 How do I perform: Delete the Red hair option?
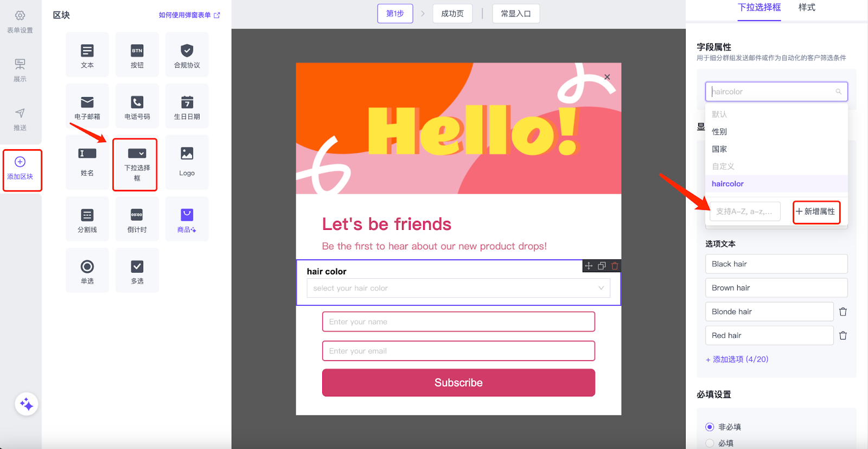(x=843, y=336)
